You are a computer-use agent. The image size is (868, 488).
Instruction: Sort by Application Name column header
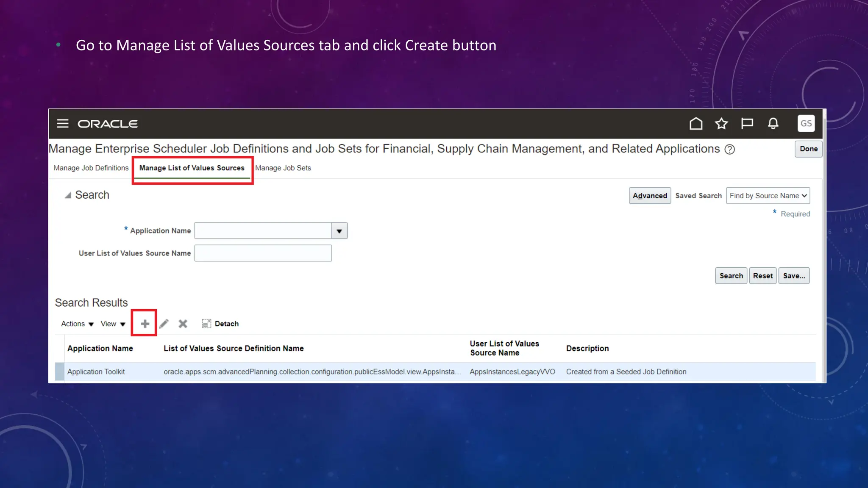click(x=100, y=348)
